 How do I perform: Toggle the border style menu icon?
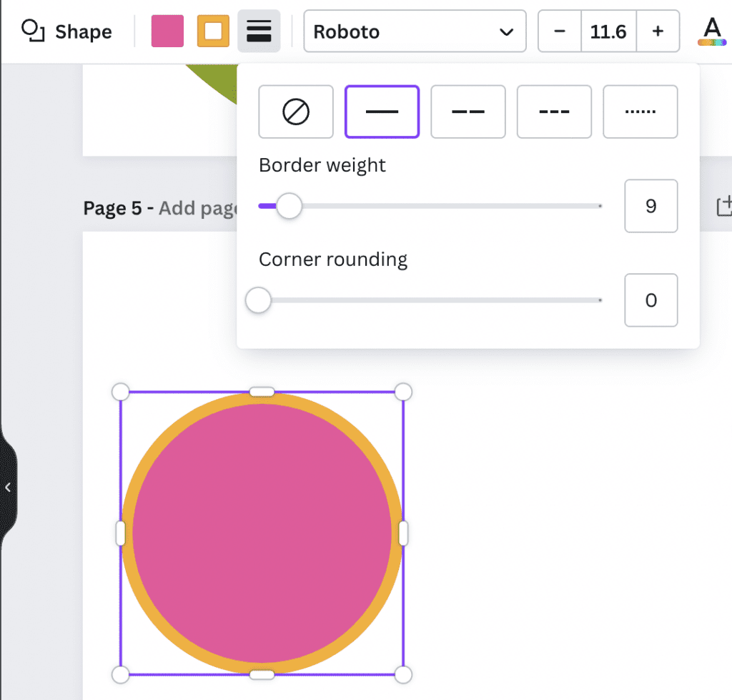259,31
